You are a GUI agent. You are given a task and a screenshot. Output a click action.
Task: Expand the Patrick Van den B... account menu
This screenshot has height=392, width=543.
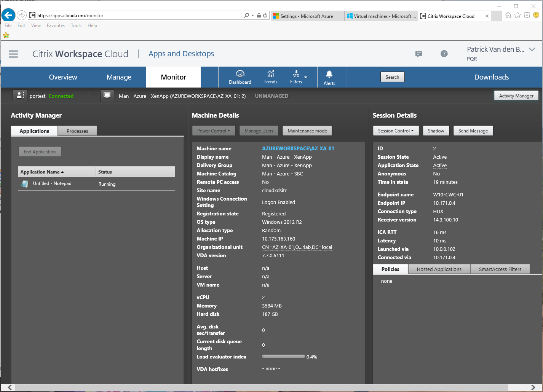coord(532,49)
